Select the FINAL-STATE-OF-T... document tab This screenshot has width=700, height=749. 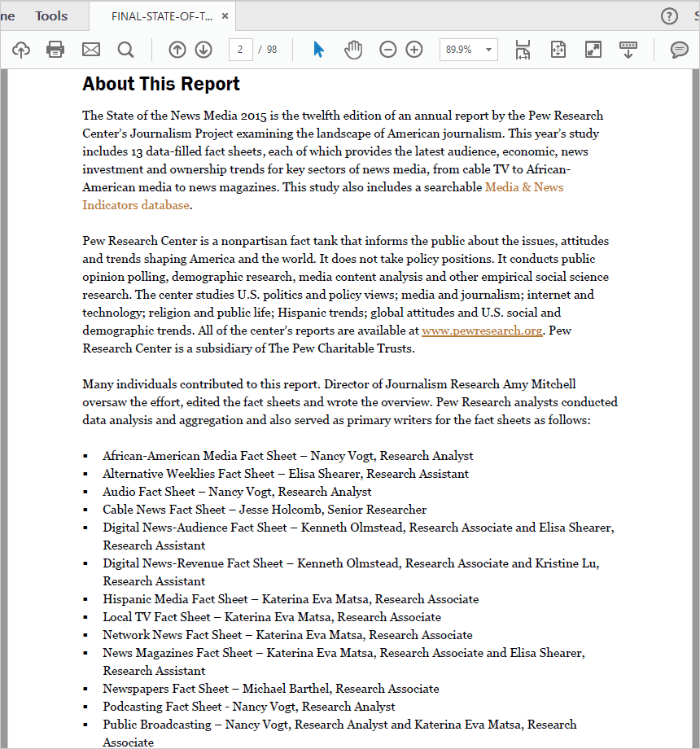162,16
